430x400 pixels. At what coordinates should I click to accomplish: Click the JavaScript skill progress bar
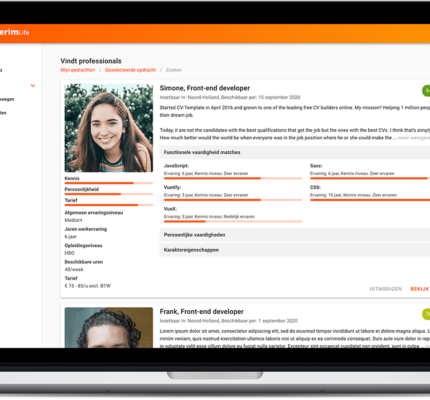tap(233, 178)
